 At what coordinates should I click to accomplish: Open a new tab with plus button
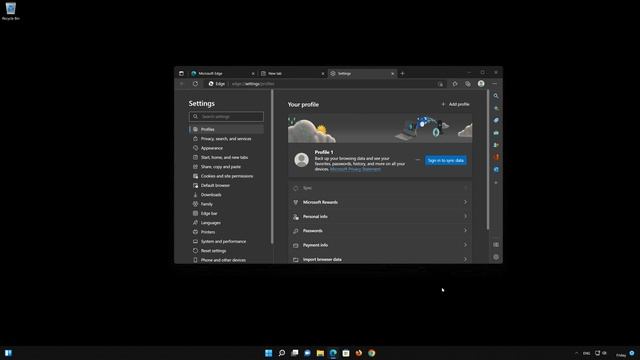[402, 73]
